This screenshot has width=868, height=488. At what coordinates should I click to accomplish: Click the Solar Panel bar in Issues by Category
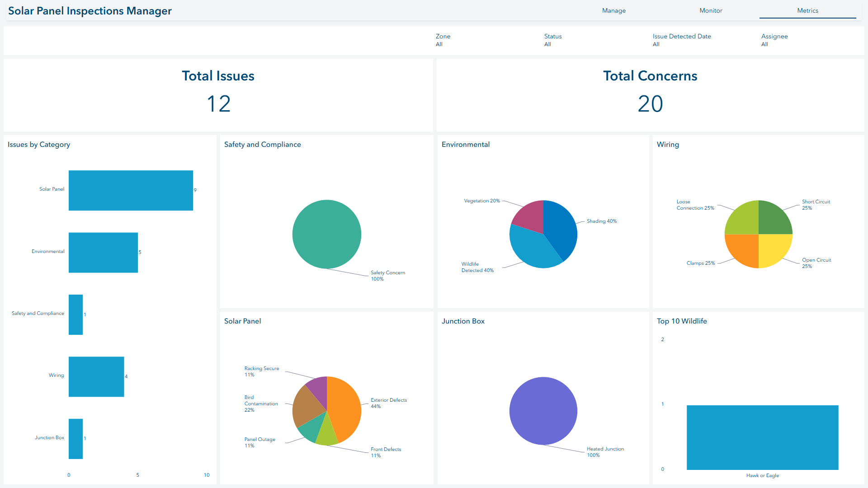(x=131, y=190)
